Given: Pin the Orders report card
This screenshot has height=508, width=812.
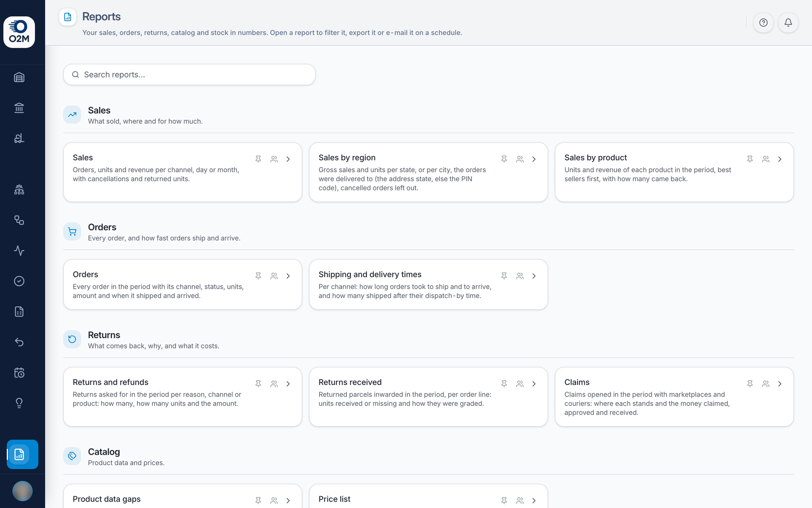Looking at the screenshot, I should (258, 276).
